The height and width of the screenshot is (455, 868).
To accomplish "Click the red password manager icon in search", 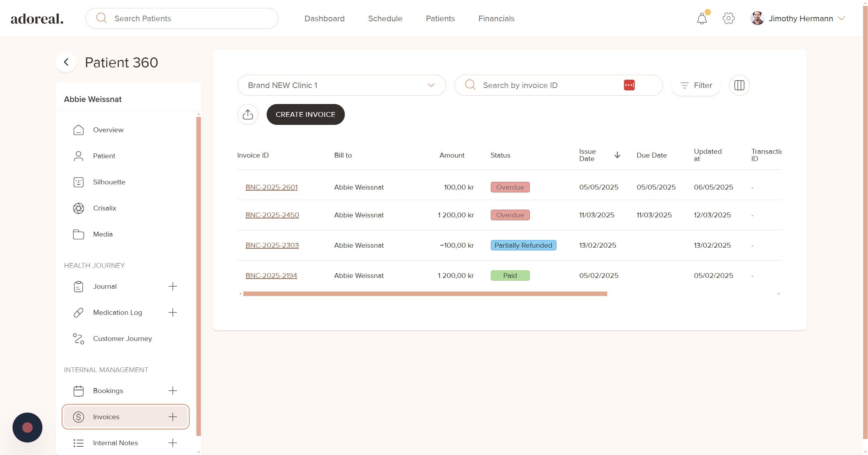I will [629, 85].
